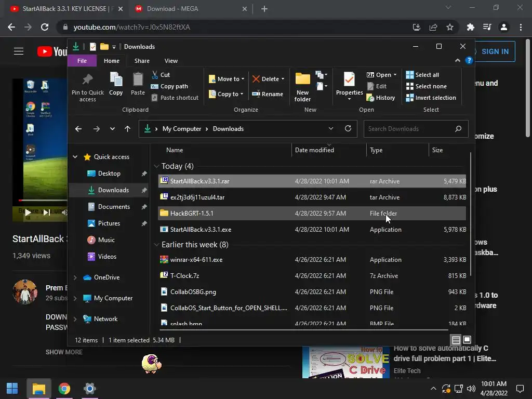Click Cut scissors in ribbon

point(155,75)
